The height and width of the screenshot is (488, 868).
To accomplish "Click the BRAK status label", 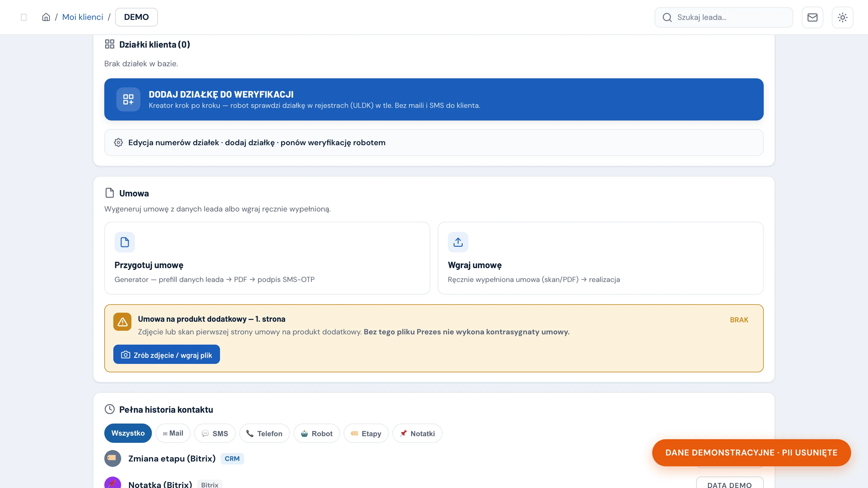I will pyautogui.click(x=739, y=320).
